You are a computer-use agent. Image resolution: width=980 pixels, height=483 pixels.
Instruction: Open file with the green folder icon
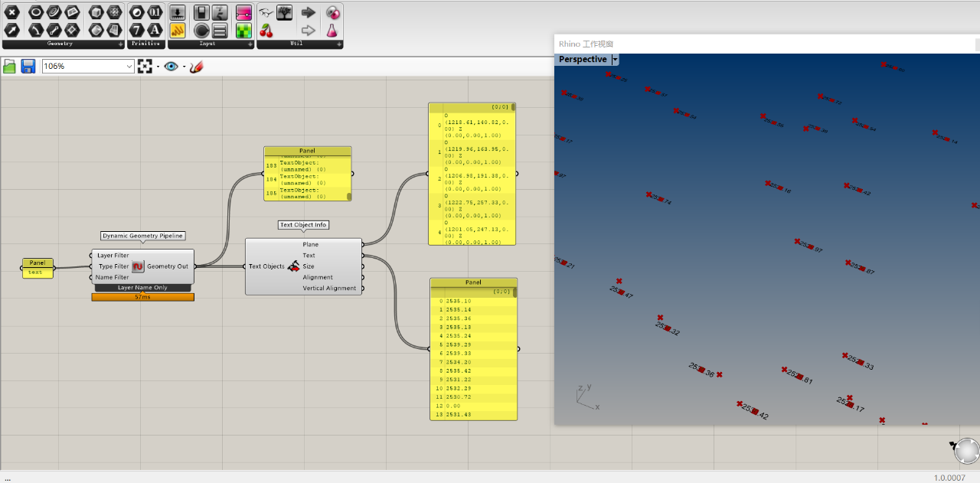[10, 67]
